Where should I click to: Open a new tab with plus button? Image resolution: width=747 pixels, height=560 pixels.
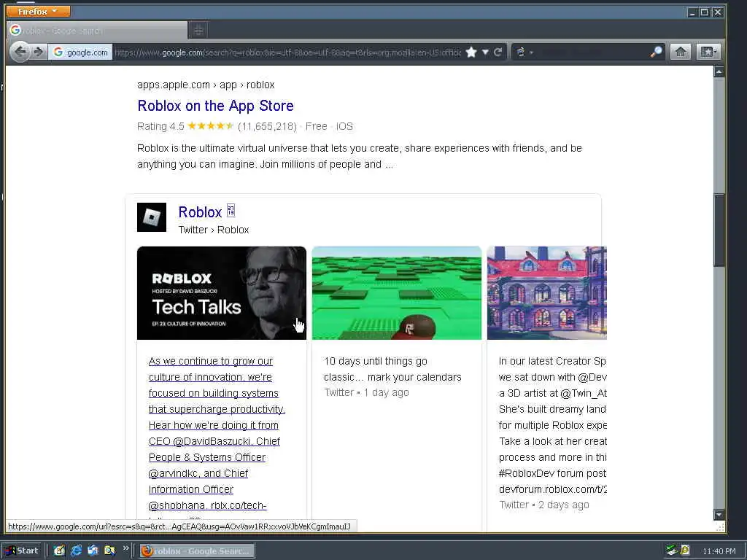[x=198, y=31]
